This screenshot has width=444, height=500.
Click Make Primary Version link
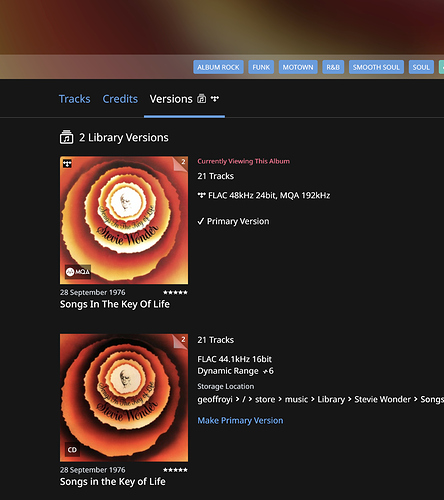(240, 421)
